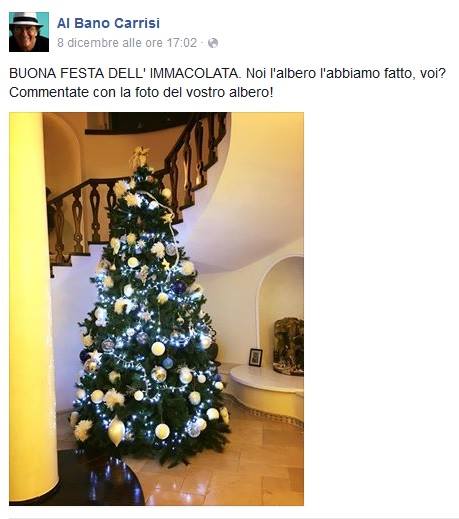Open Al Bano Carrisi's profile picture thumbnail
This screenshot has width=459, height=519.
pyautogui.click(x=29, y=32)
